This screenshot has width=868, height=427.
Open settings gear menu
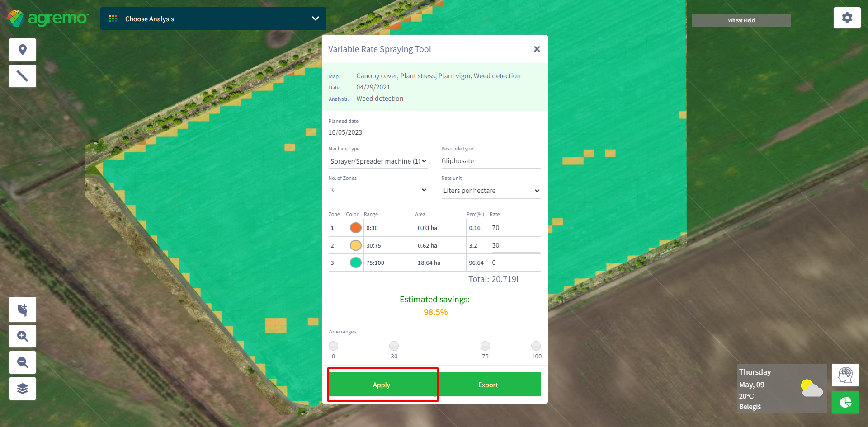click(x=847, y=18)
